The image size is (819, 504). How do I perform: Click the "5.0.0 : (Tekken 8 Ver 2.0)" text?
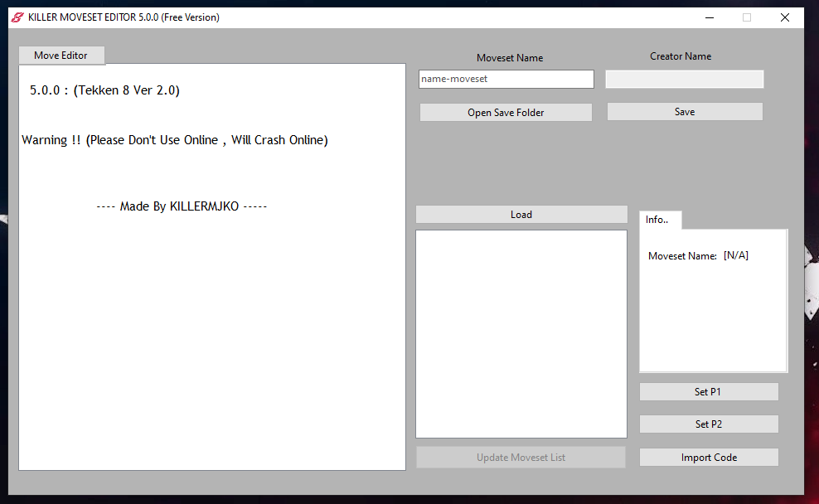[104, 90]
